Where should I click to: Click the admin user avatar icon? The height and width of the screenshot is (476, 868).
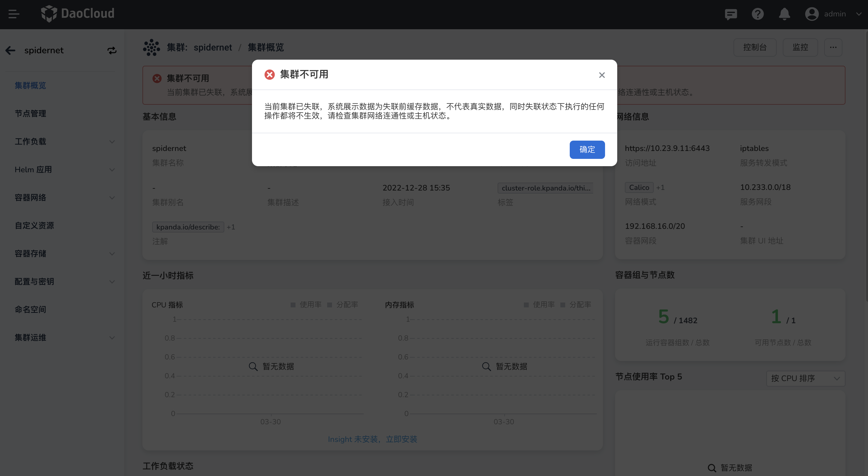pos(811,14)
